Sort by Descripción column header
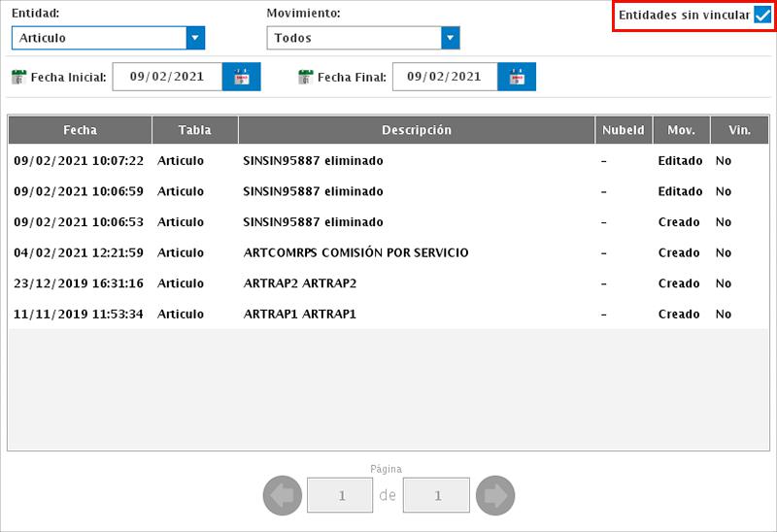The width and height of the screenshot is (777, 532). pos(416,130)
